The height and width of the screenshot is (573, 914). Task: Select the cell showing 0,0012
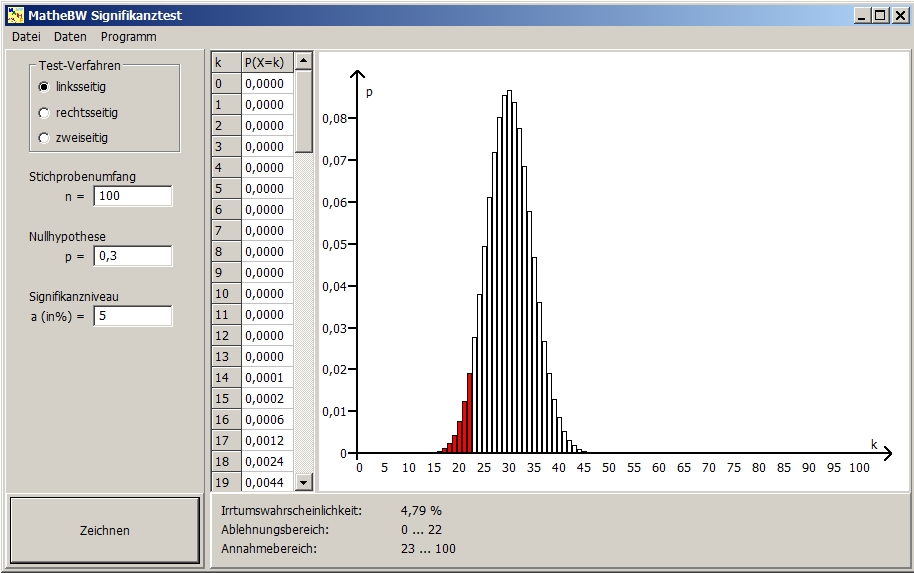(268, 440)
